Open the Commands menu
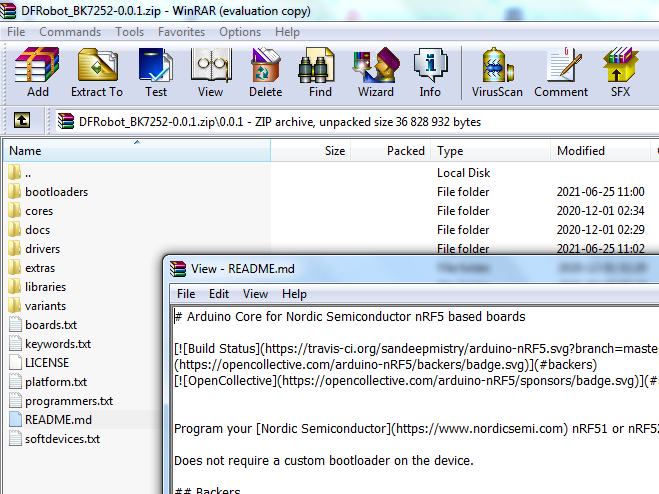The image size is (659, 494). tap(70, 32)
